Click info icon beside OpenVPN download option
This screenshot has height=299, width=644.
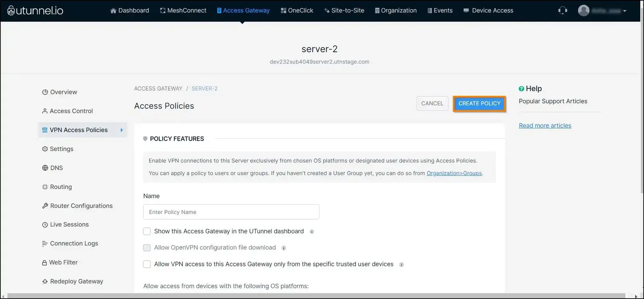(283, 248)
